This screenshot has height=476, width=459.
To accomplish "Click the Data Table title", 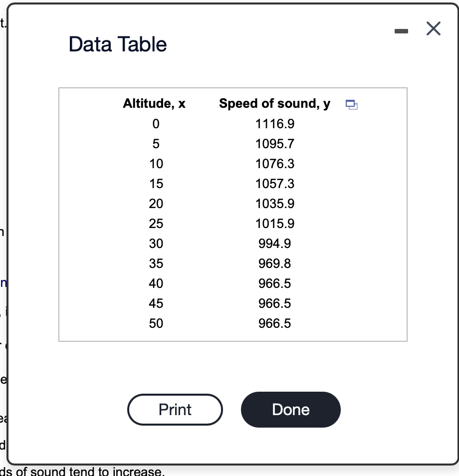I will tap(116, 44).
